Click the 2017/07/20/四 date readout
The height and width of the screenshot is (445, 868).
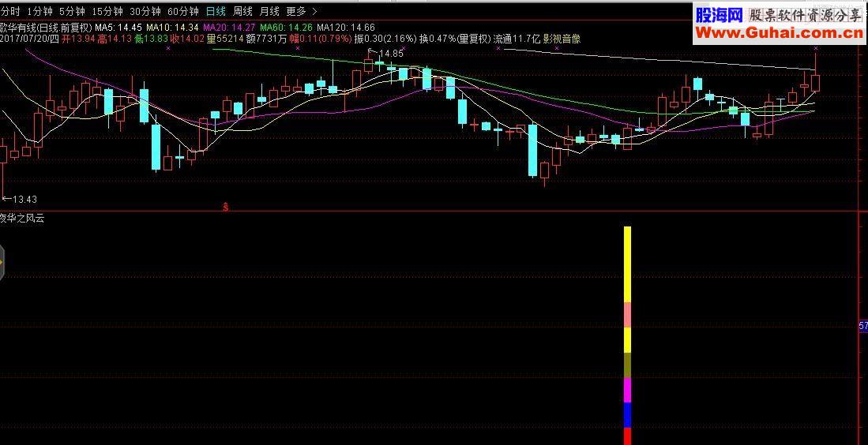point(29,39)
